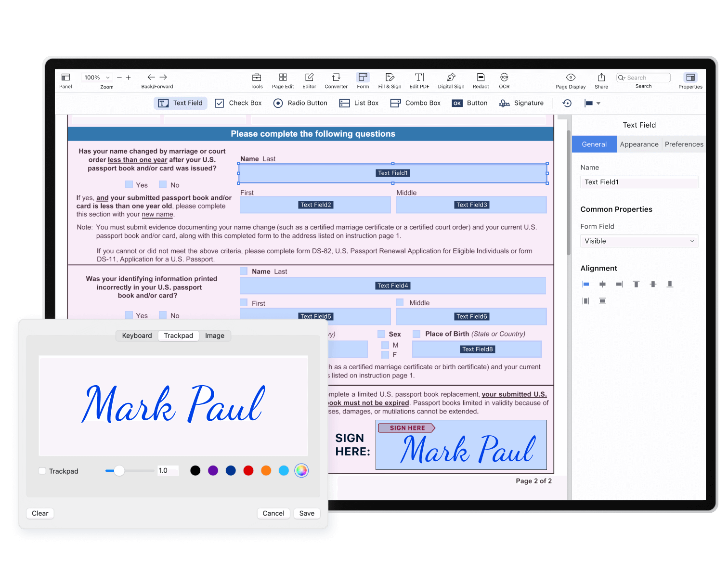Select the Image signature tab
Screen dimensions: 728x570
point(215,336)
